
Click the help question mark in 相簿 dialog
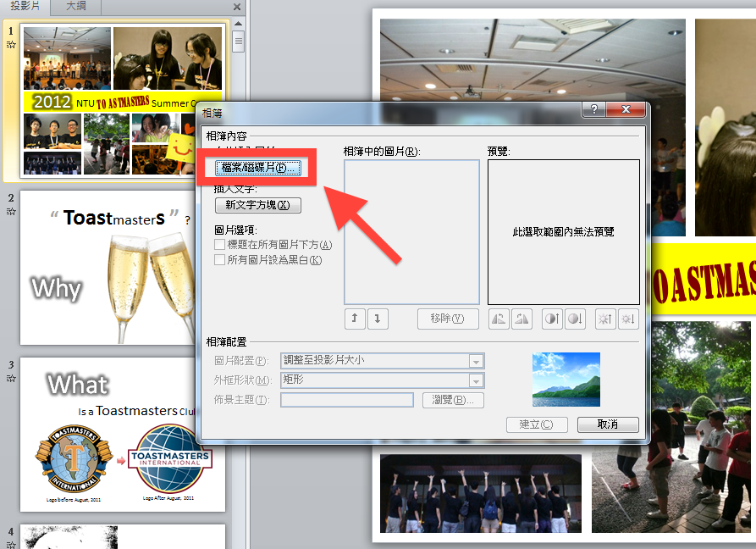[x=594, y=109]
